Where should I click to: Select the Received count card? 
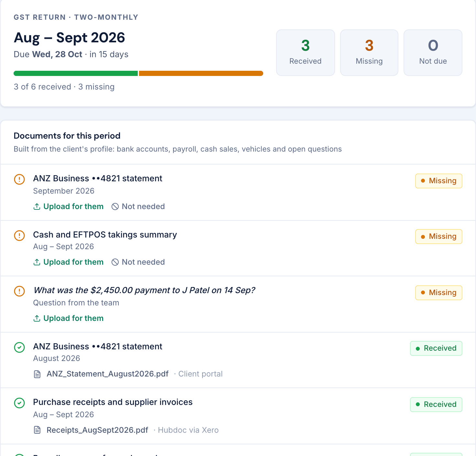click(306, 53)
